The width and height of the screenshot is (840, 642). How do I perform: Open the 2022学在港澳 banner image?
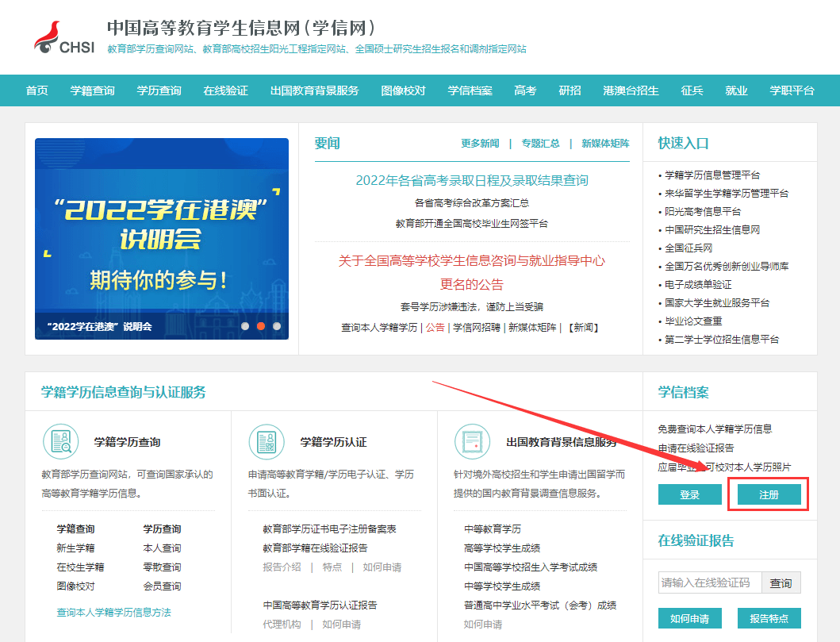coord(162,239)
